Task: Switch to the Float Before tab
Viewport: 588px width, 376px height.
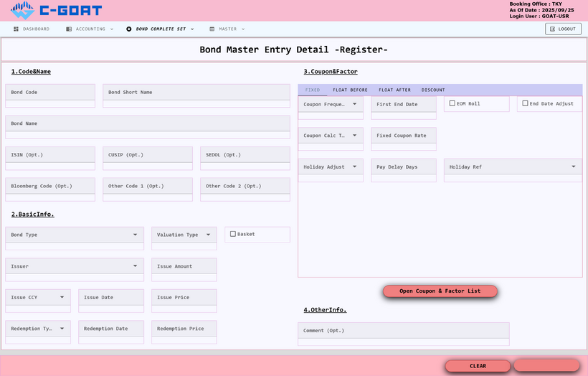Action: tap(350, 90)
